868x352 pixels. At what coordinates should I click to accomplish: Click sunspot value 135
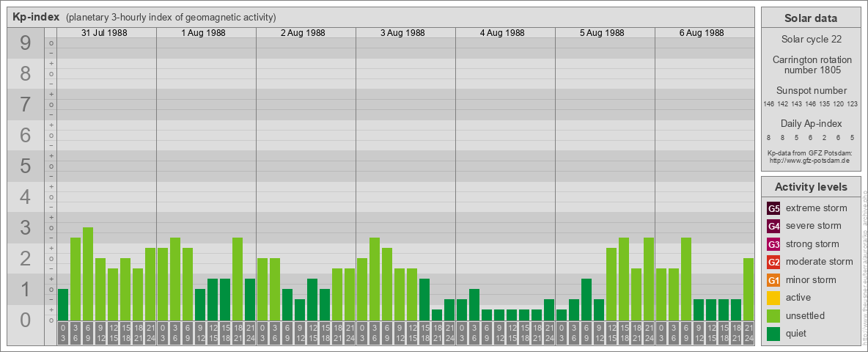pos(825,104)
